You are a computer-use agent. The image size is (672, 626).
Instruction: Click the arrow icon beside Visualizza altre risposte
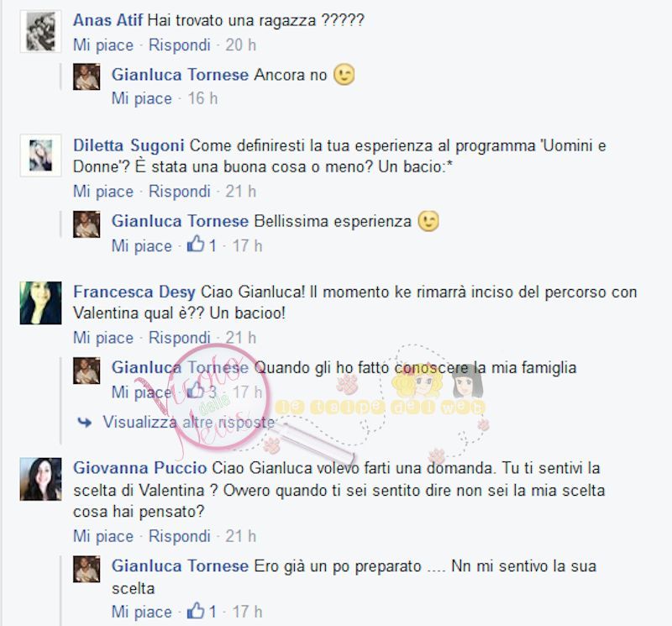pos(85,423)
